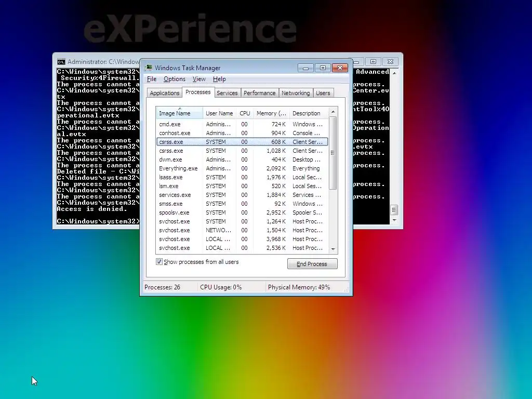Click the Spooler S... description cell
The width and height of the screenshot is (532, 399).
308,212
